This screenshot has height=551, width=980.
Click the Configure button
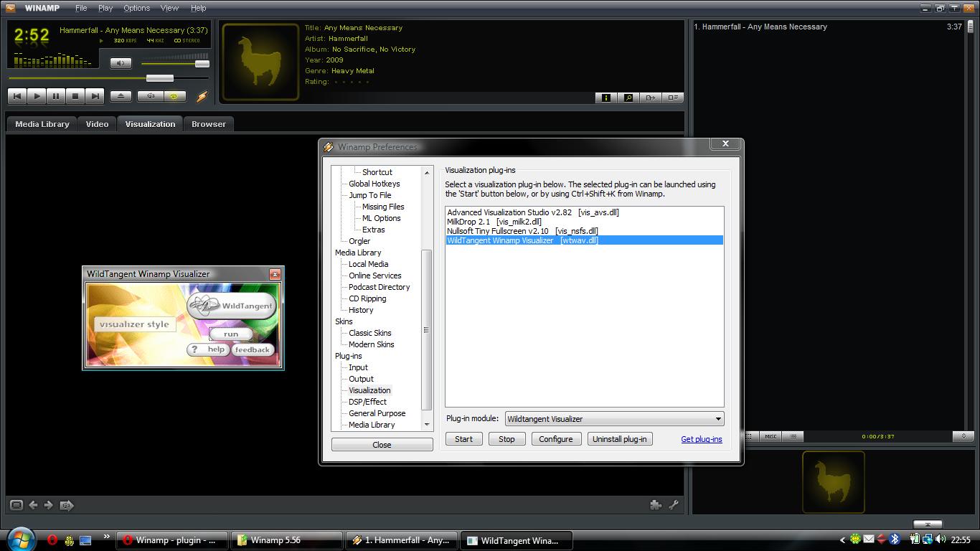(x=556, y=439)
